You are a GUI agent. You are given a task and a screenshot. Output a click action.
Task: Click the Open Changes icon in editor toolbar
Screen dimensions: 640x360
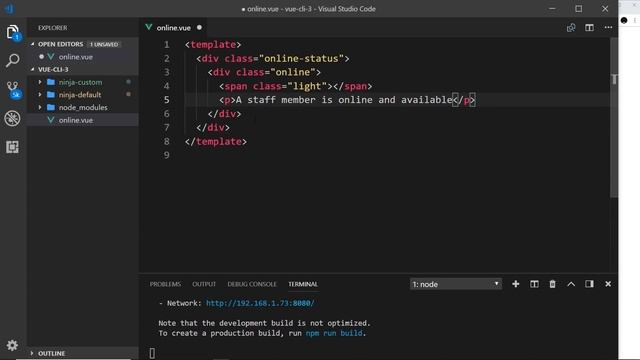tap(571, 28)
